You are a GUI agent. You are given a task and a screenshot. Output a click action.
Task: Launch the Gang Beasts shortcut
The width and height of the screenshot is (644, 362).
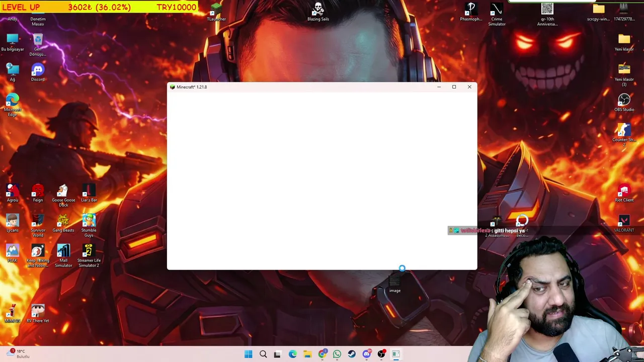click(x=63, y=223)
